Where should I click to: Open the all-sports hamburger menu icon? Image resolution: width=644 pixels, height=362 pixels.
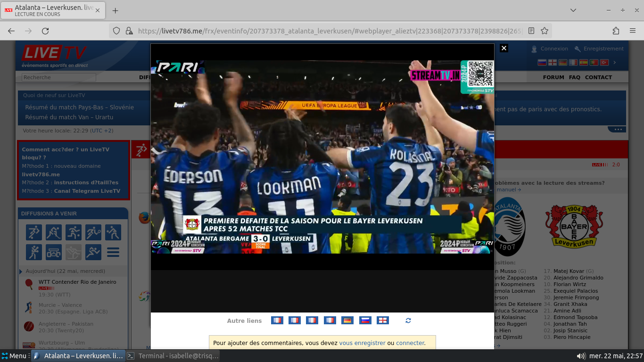113,252
